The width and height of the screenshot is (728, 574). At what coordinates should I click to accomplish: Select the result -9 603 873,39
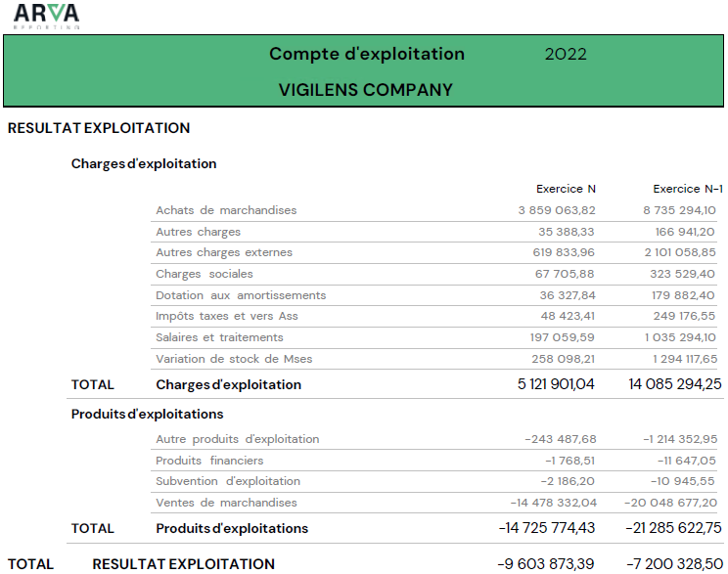(546, 564)
